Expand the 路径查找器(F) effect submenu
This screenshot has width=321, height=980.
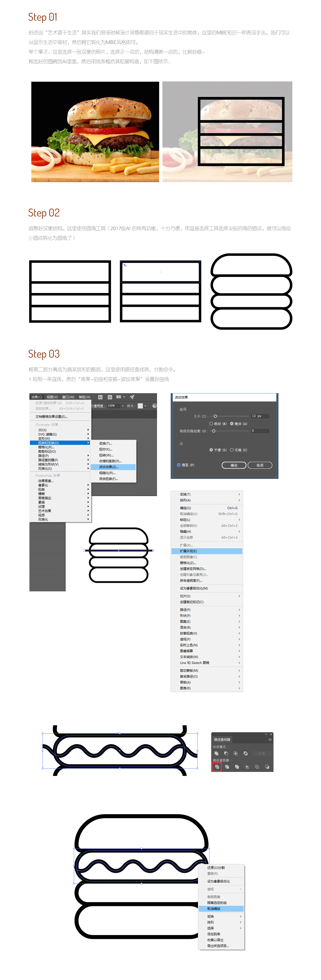point(60,460)
